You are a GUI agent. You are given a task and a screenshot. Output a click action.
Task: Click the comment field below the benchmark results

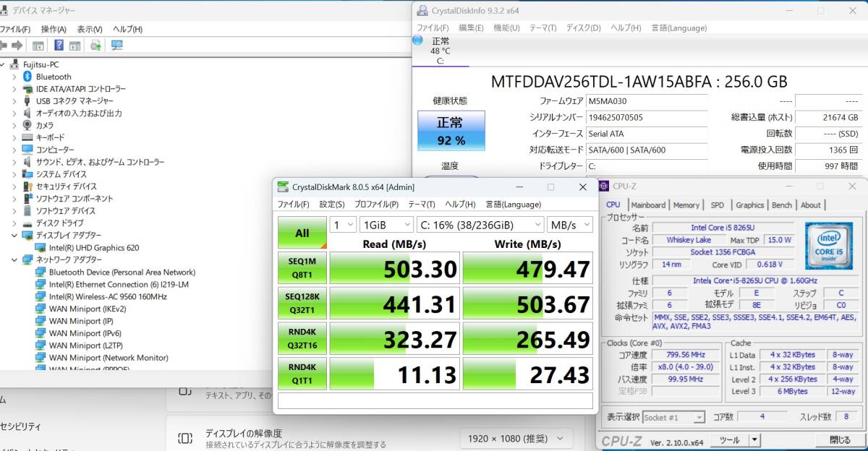click(434, 401)
